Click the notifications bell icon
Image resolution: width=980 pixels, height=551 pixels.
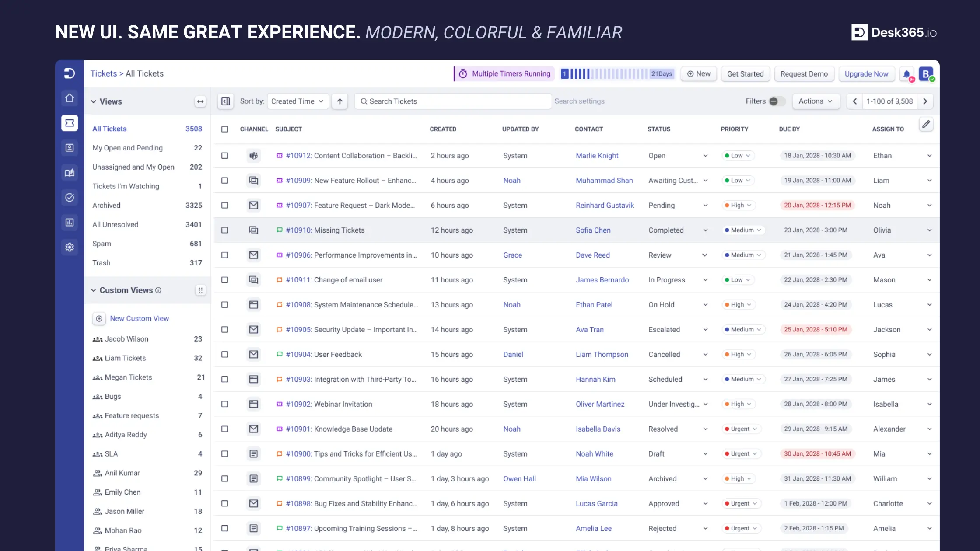click(907, 74)
